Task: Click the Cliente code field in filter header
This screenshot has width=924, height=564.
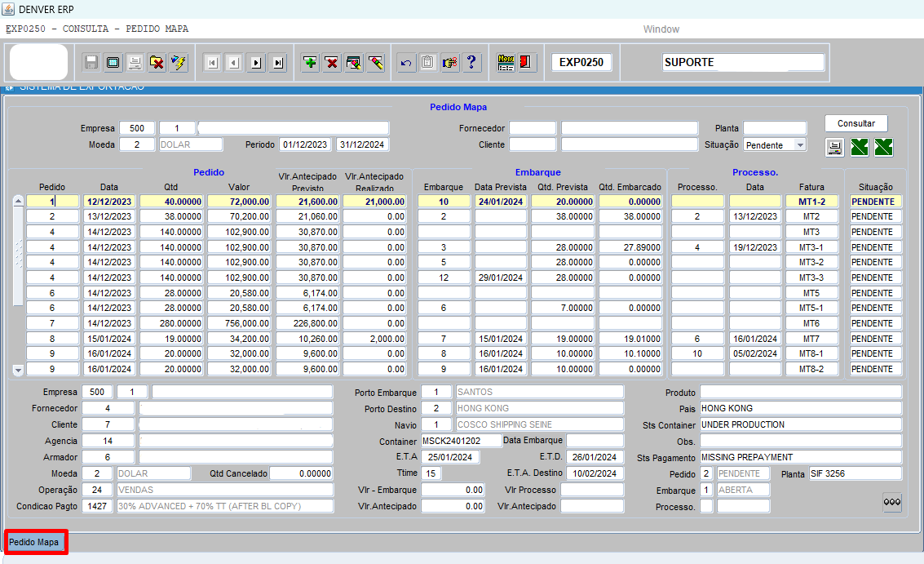Action: point(533,144)
